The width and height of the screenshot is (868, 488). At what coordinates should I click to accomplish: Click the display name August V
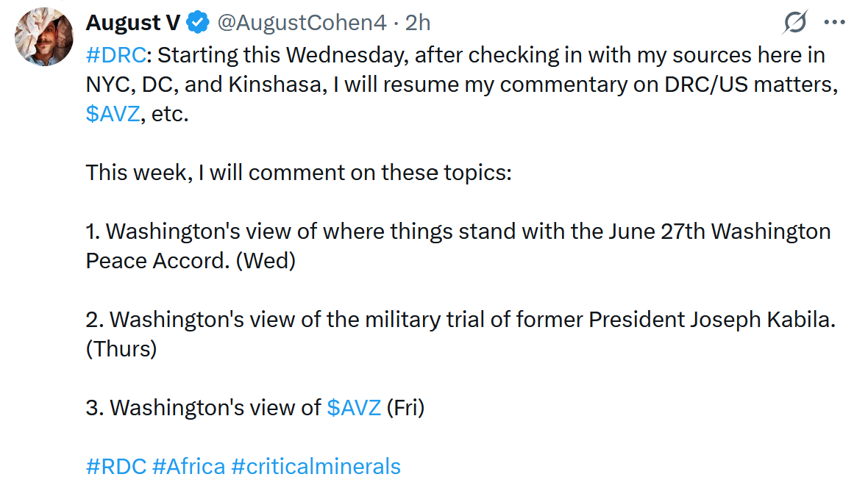[132, 24]
